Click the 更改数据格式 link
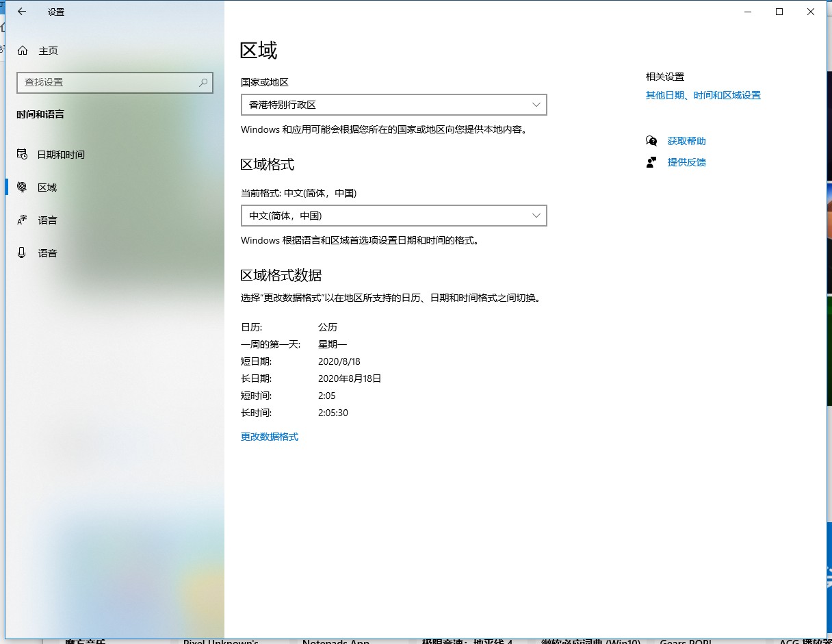 (x=270, y=436)
